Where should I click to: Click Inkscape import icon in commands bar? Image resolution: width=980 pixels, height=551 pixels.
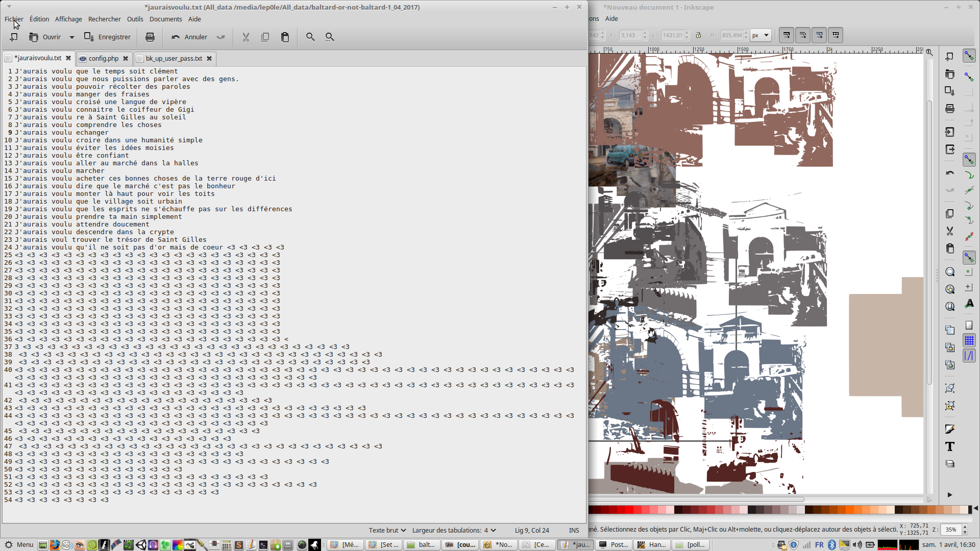click(x=949, y=132)
